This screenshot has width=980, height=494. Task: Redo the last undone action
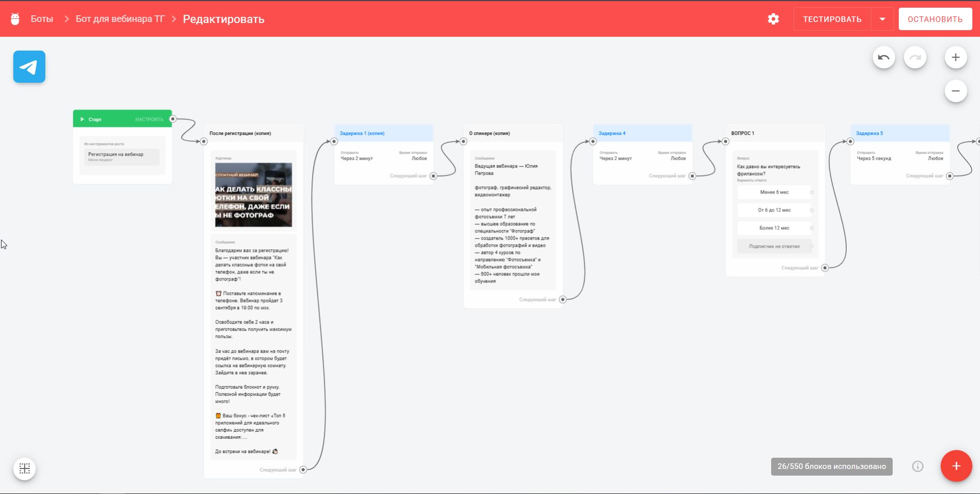tap(915, 57)
